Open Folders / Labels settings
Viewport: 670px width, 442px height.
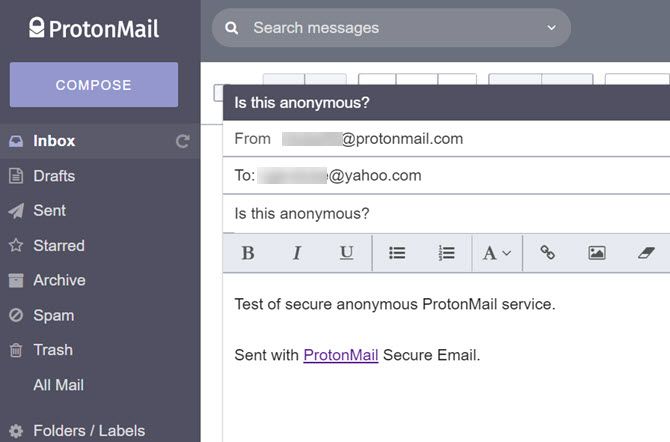88,431
